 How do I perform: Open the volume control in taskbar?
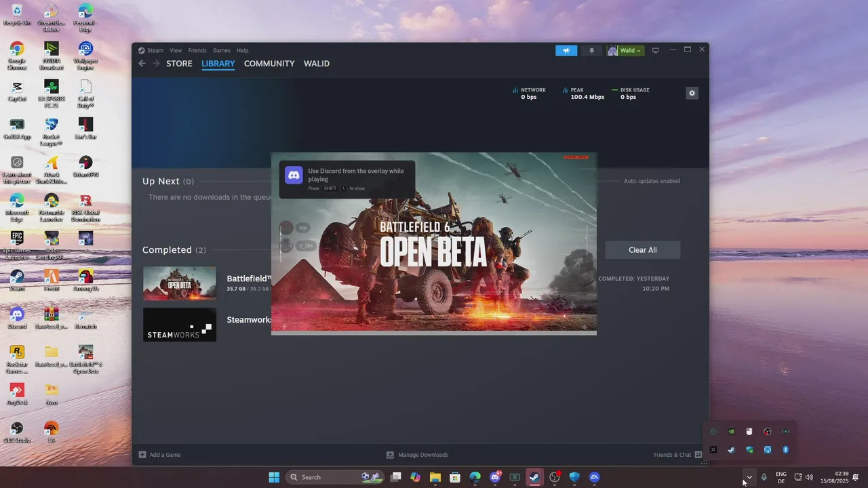[809, 477]
